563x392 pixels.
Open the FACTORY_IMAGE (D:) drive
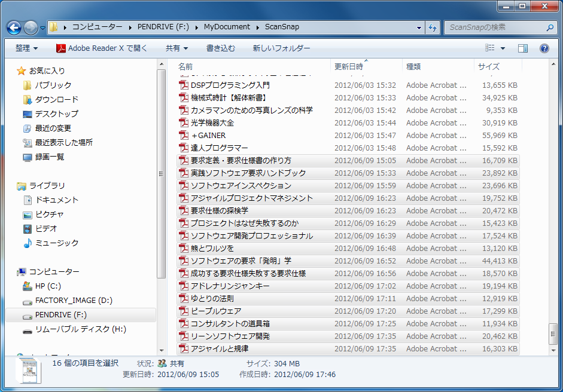tap(74, 300)
